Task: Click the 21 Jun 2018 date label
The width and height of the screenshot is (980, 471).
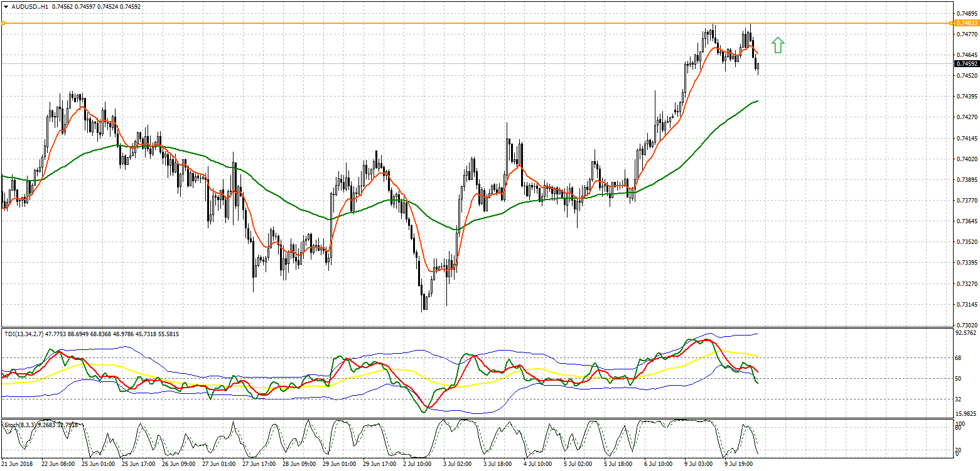Action: (18, 465)
